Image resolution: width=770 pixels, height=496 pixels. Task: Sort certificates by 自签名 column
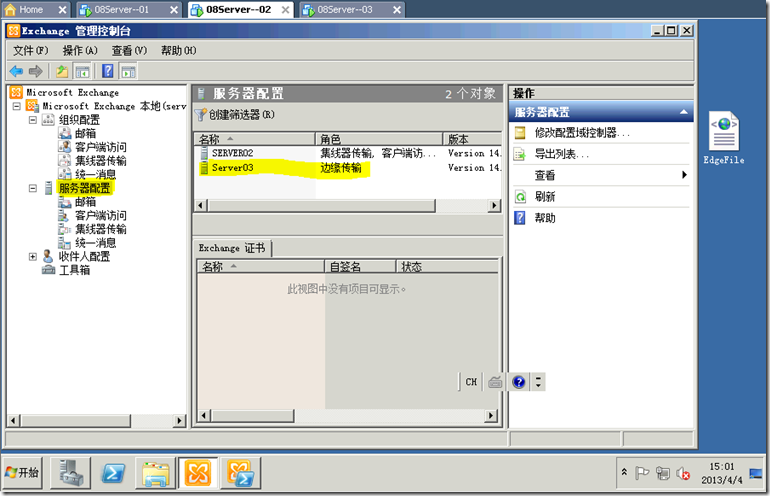tap(360, 267)
